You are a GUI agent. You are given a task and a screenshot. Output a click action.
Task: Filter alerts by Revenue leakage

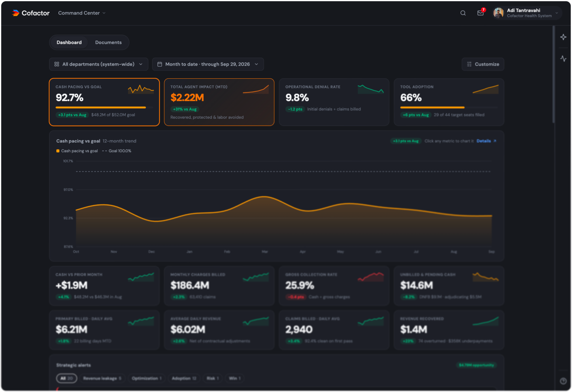102,378
